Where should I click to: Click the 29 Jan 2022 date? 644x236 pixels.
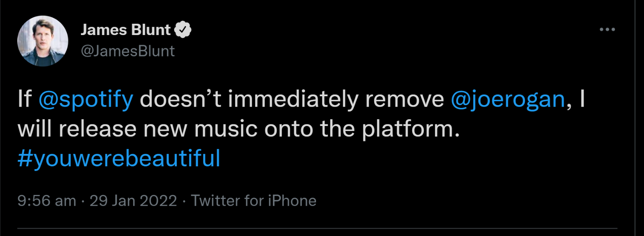133,201
